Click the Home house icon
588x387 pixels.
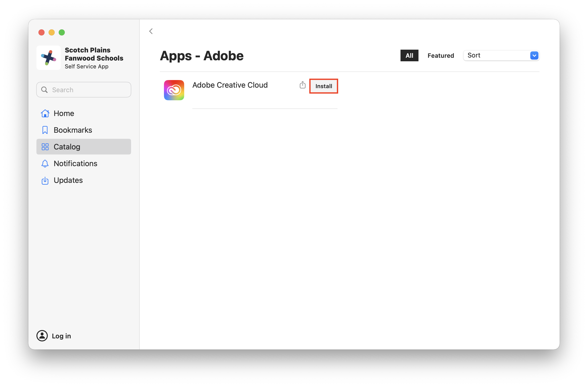(x=45, y=113)
